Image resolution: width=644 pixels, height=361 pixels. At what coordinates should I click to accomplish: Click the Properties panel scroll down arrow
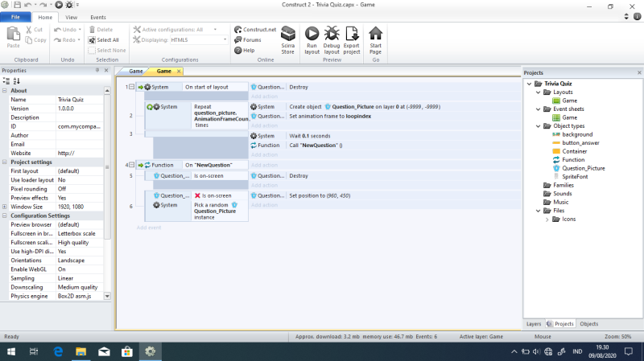click(x=107, y=296)
